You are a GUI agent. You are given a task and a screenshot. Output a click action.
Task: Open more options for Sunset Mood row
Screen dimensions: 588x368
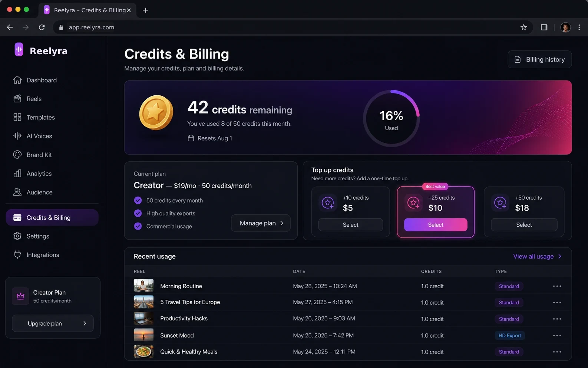pos(557,335)
